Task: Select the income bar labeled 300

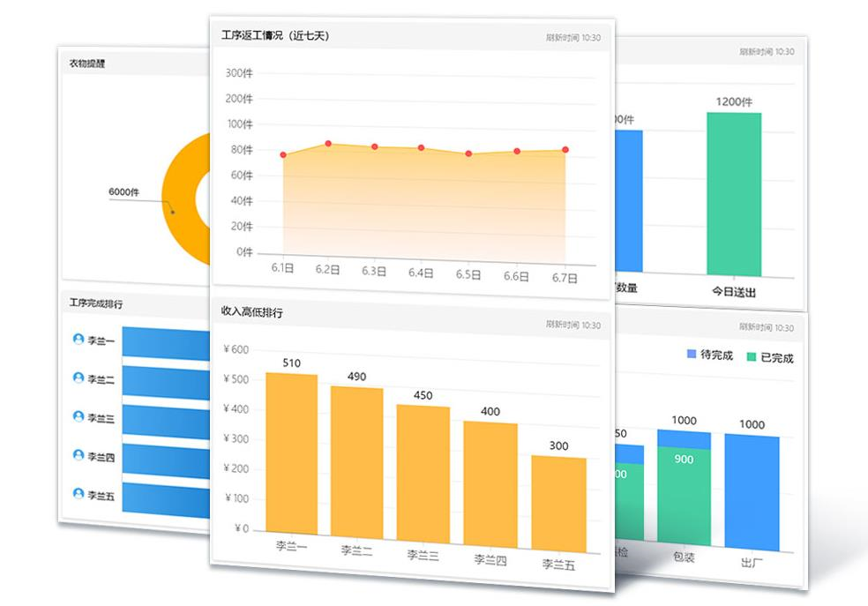Action: point(558,503)
